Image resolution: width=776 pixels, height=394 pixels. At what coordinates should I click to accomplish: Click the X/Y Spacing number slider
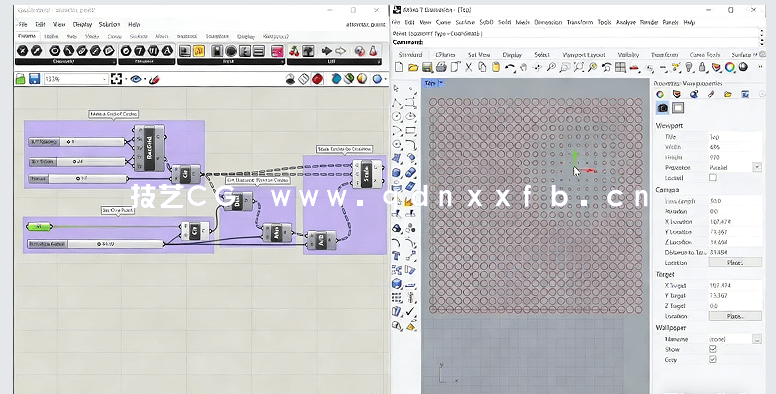[x=77, y=142]
